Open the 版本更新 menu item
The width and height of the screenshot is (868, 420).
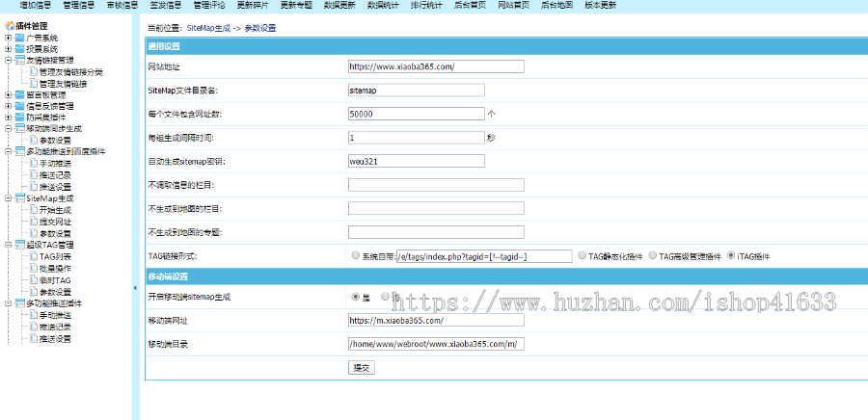(x=600, y=6)
